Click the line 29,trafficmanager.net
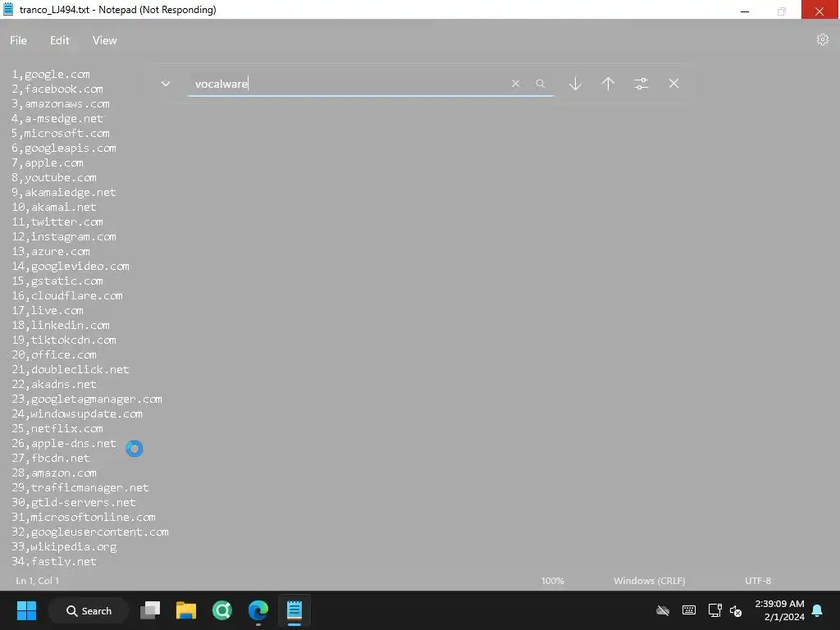 tap(80, 488)
